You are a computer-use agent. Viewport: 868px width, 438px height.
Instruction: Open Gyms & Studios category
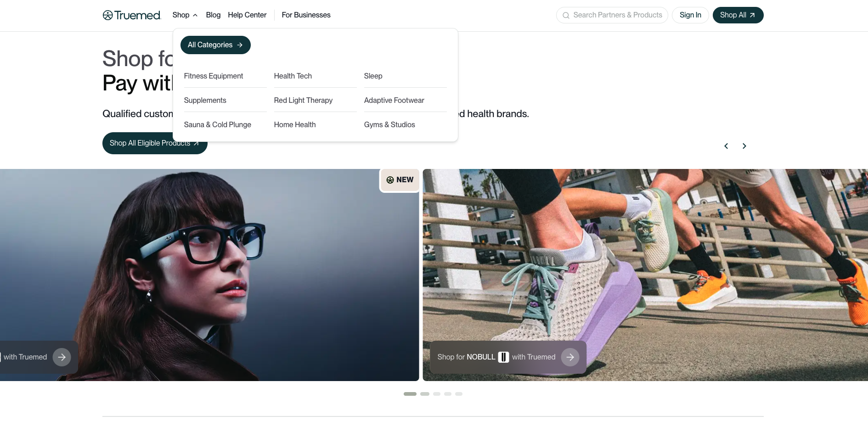point(389,125)
